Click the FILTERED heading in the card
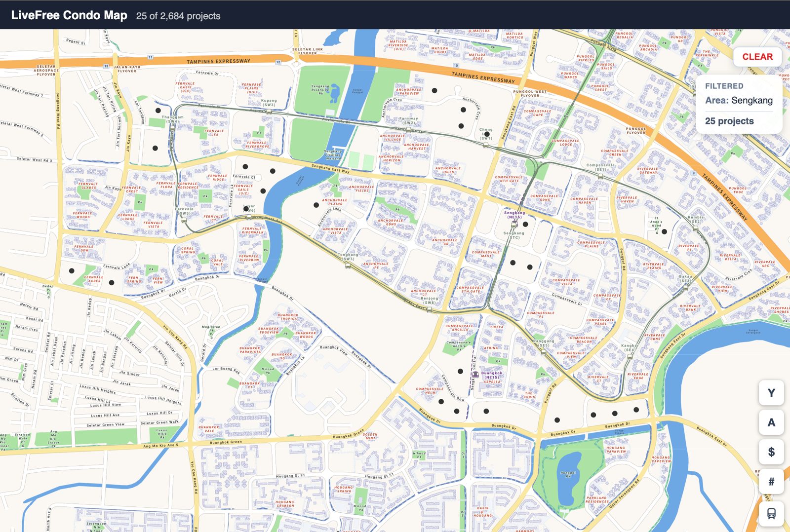Image resolution: width=790 pixels, height=532 pixels. tap(724, 86)
